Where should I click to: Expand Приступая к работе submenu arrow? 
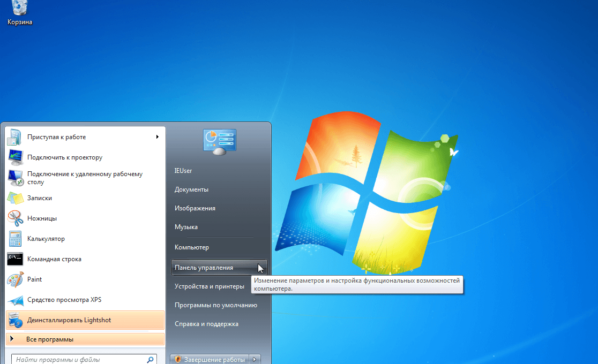click(x=157, y=137)
